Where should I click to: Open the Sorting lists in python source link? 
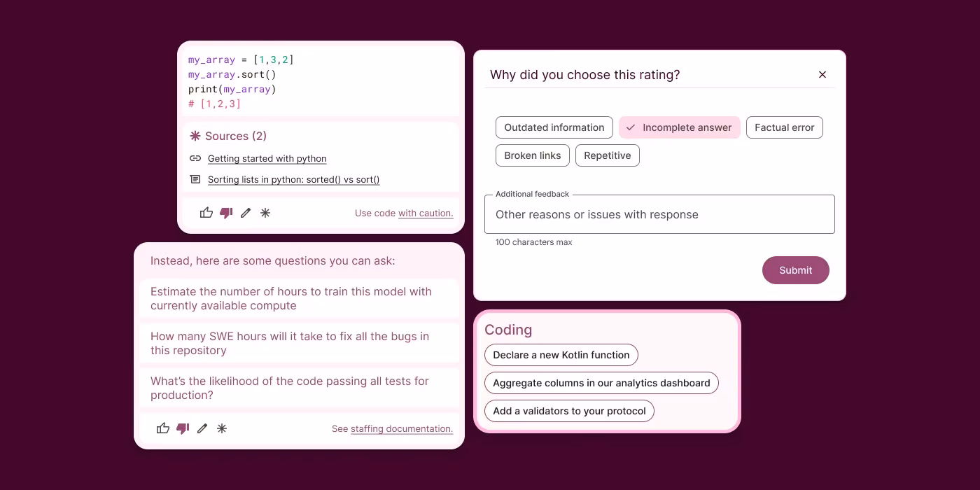coord(293,180)
